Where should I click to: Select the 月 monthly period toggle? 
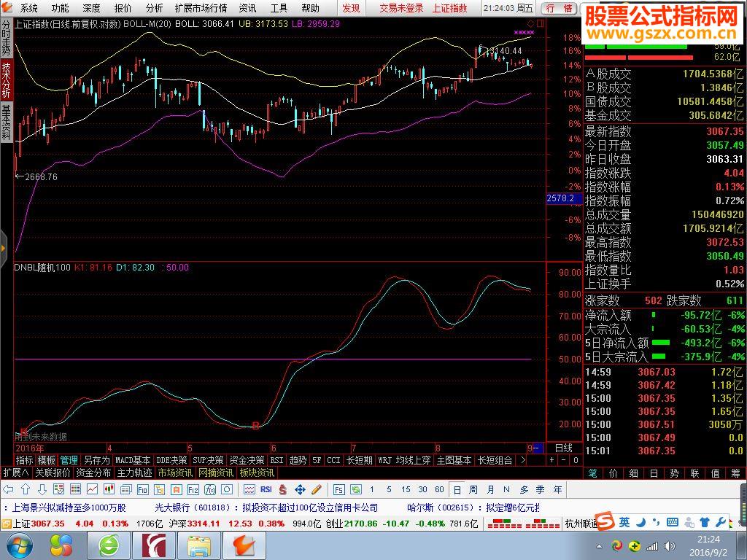tap(490, 489)
